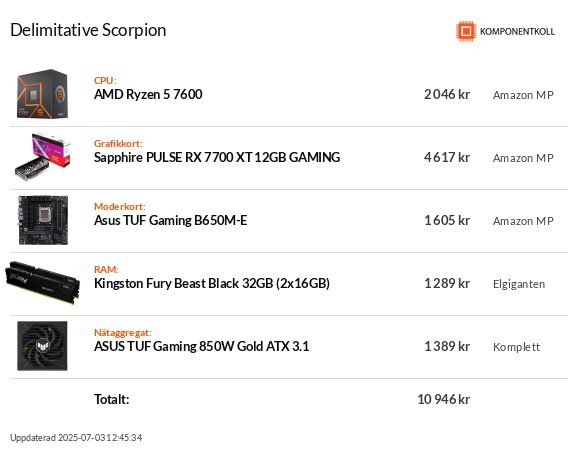Select the Asus TUF motherboard picture
The image size is (577, 451).
(43, 220)
